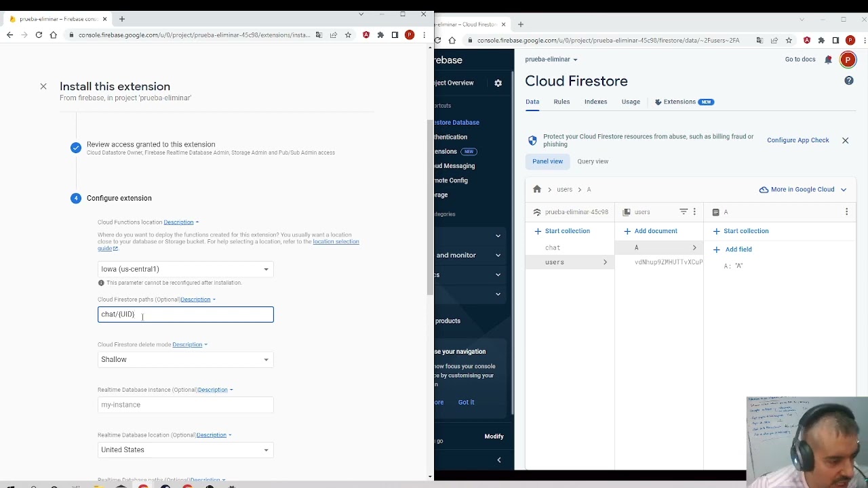
Task: Expand Cloud Firestore paths Description
Action: [198, 300]
